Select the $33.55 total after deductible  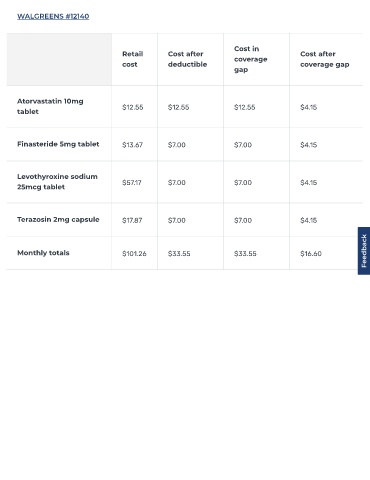pos(179,254)
